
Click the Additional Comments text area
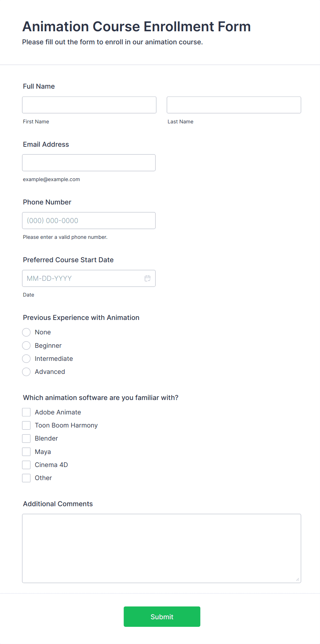162,548
